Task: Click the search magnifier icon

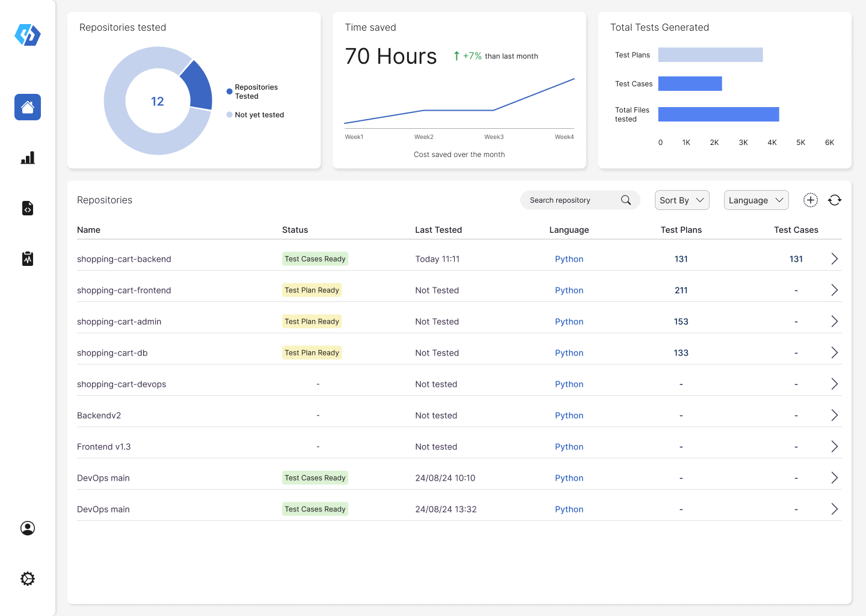Action: 626,200
